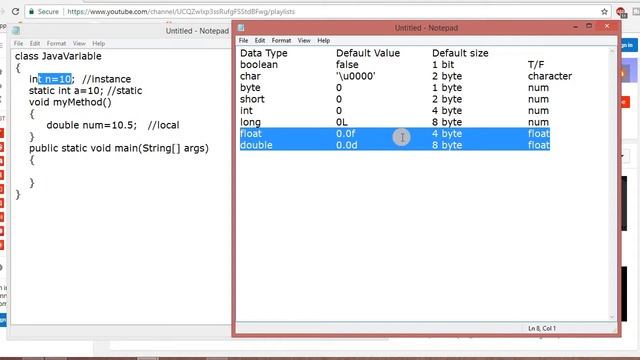Click 'static int a=10;' code
This screenshot has width=640, height=360.
pos(66,91)
